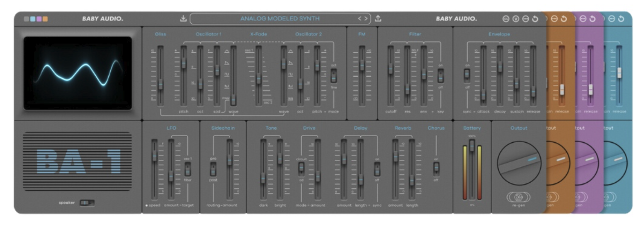
Task: Click the Oscillator 2 pitch slider
Action: 317,76
